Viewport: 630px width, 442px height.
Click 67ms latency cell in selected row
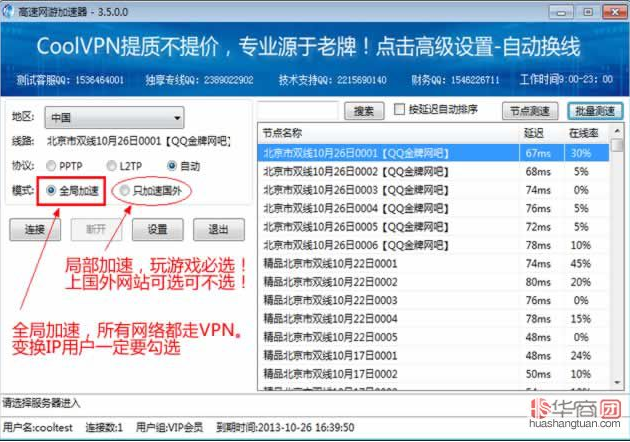tap(538, 153)
